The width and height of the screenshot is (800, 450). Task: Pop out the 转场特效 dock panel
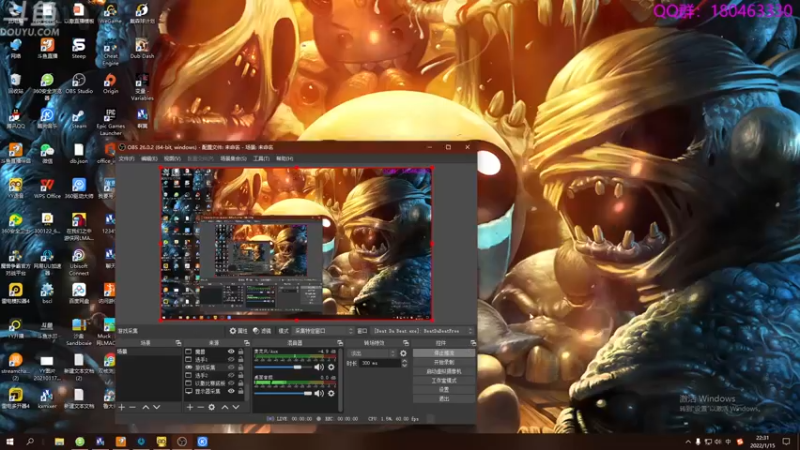[406, 343]
